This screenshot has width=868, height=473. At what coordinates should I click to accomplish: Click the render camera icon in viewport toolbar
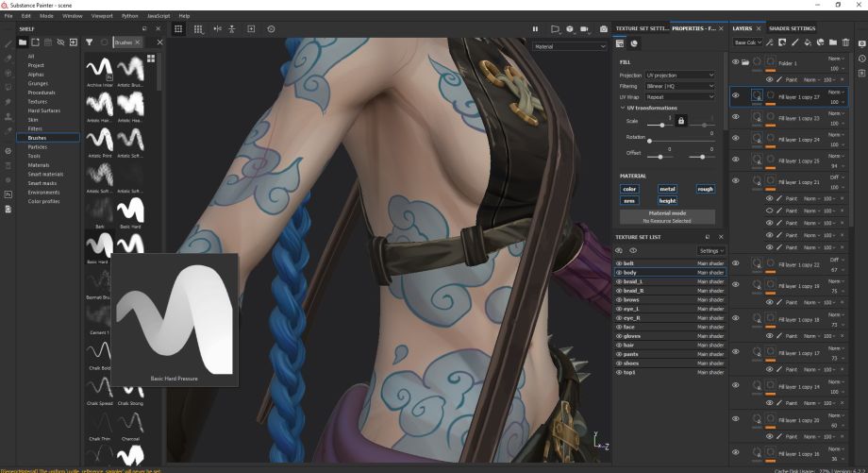[x=604, y=29]
